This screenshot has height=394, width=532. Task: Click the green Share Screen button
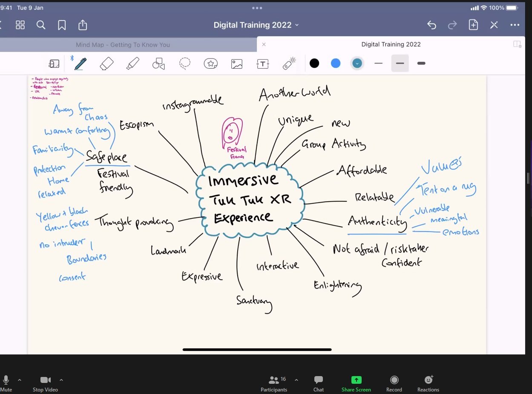[356, 382]
